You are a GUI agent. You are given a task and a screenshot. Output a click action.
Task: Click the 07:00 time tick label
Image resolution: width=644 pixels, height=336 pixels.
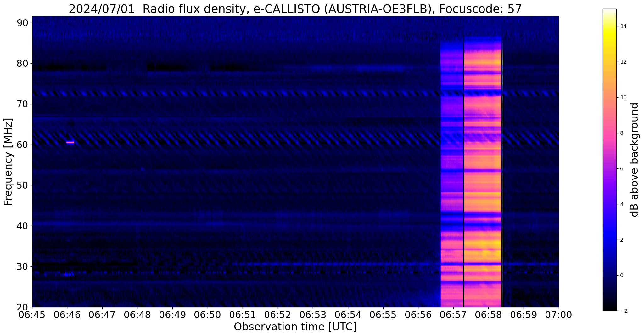559,315
